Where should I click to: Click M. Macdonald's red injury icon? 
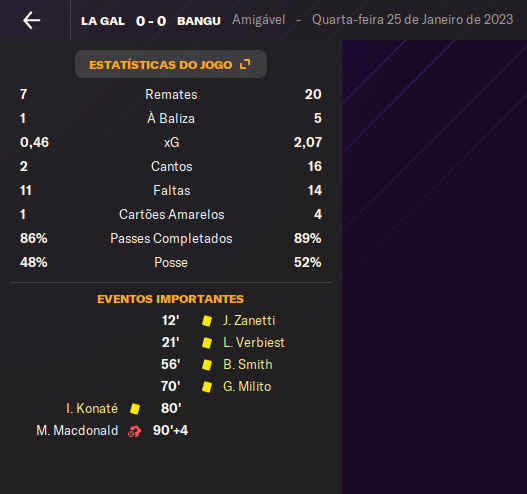coord(134,431)
